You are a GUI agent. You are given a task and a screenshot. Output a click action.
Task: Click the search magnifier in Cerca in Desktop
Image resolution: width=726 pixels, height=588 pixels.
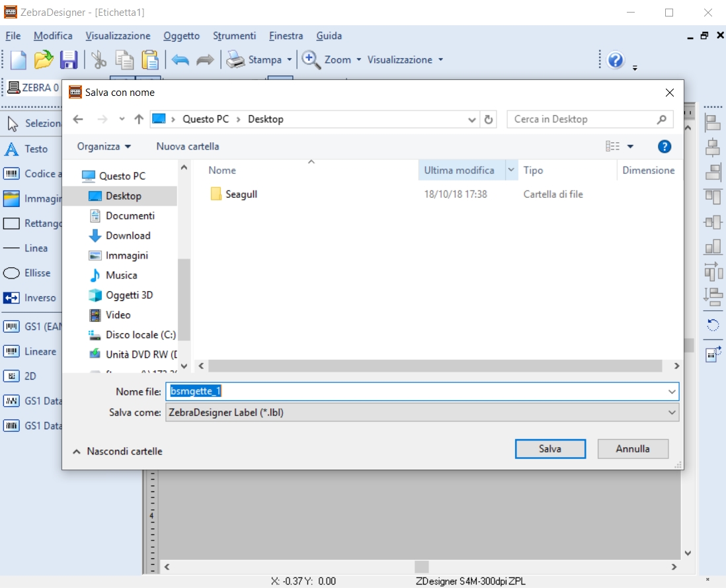pyautogui.click(x=662, y=120)
